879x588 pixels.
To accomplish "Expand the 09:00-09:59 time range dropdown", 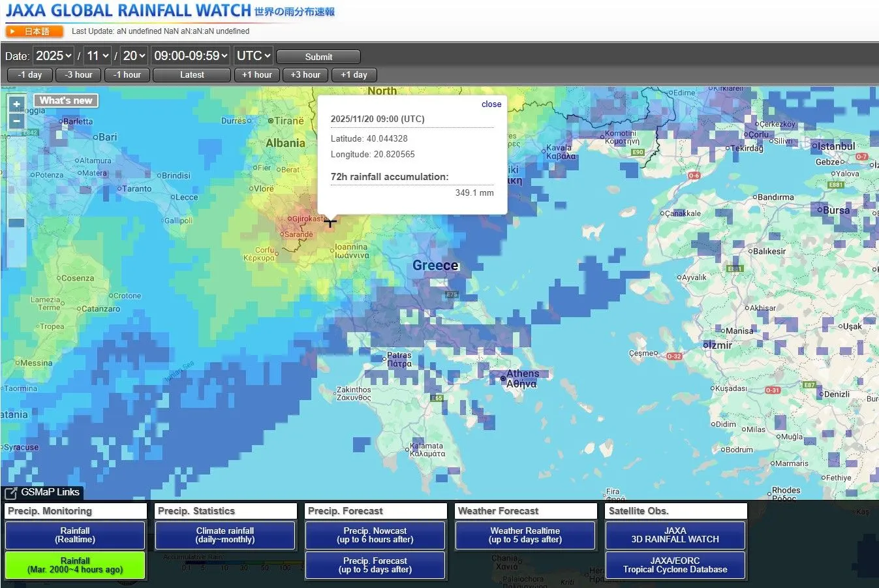I will (191, 56).
